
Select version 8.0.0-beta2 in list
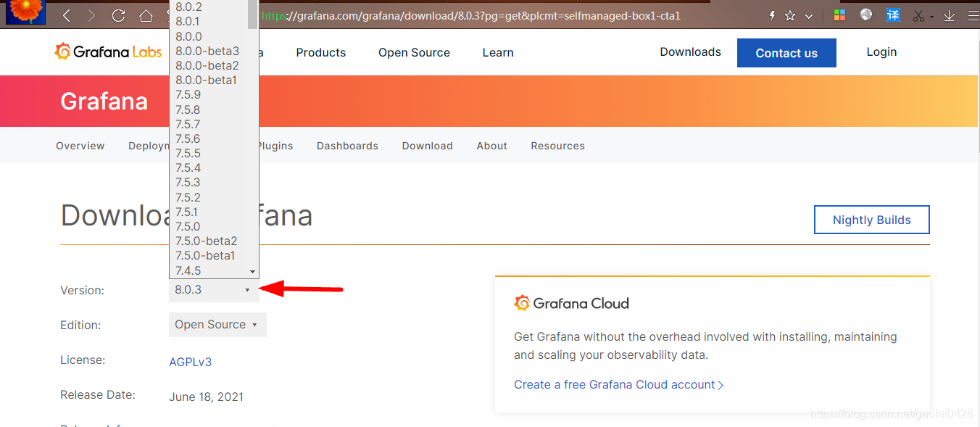tap(209, 65)
